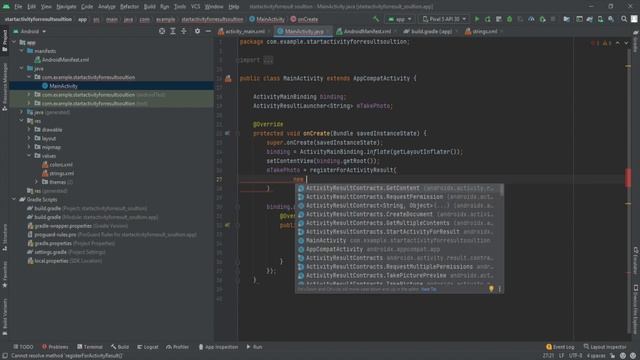Click the green Debug app bug icon
The image size is (640, 360).
click(x=509, y=19)
